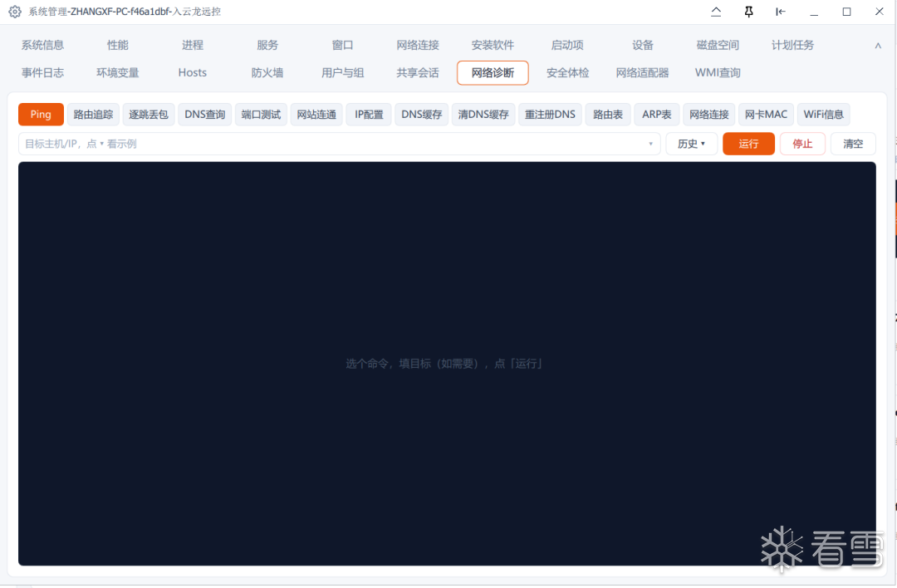Image resolution: width=897 pixels, height=588 pixels.
Task: Switch to the 性能 tab
Action: 118,45
